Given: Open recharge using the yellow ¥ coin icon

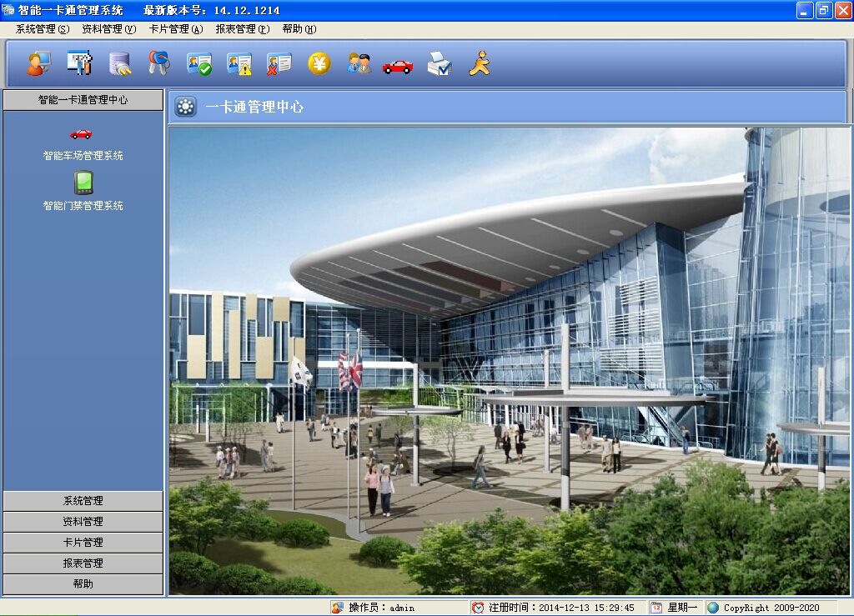Looking at the screenshot, I should 318,63.
